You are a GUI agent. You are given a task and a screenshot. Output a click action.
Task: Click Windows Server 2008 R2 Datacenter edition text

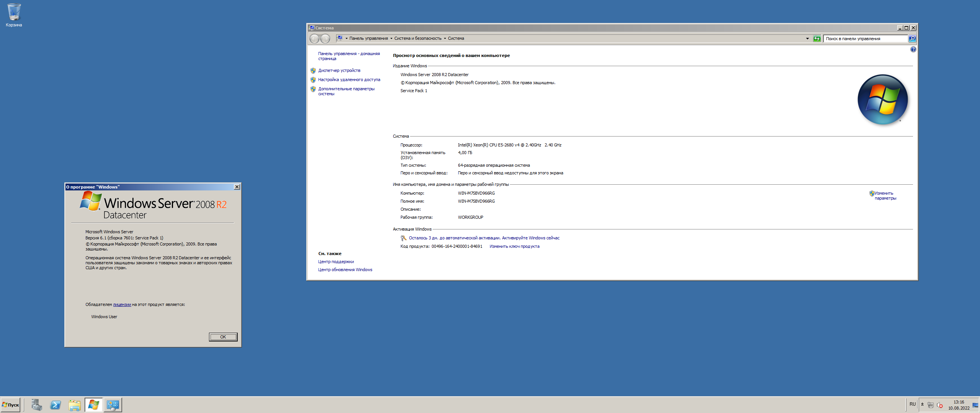coord(434,75)
